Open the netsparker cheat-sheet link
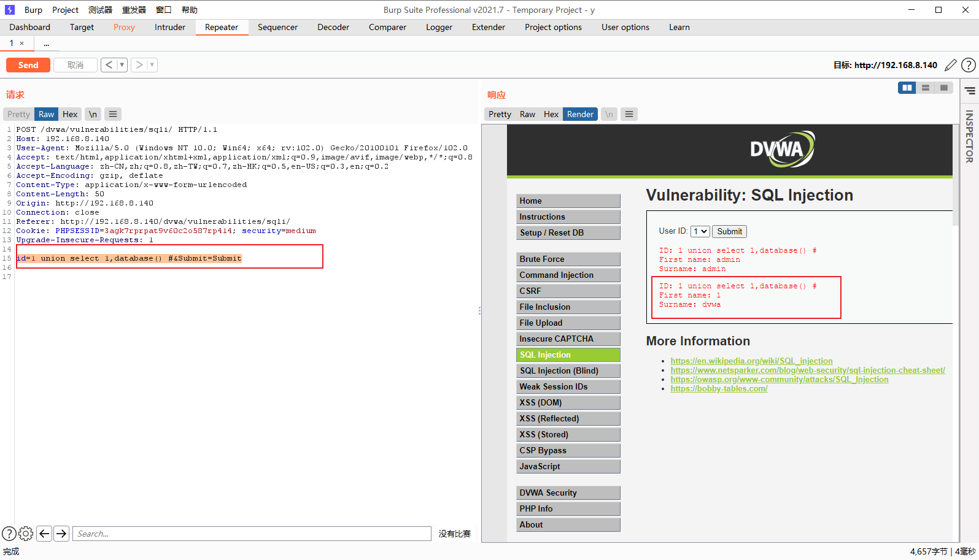Viewport: 979px width, 560px height. coord(808,370)
